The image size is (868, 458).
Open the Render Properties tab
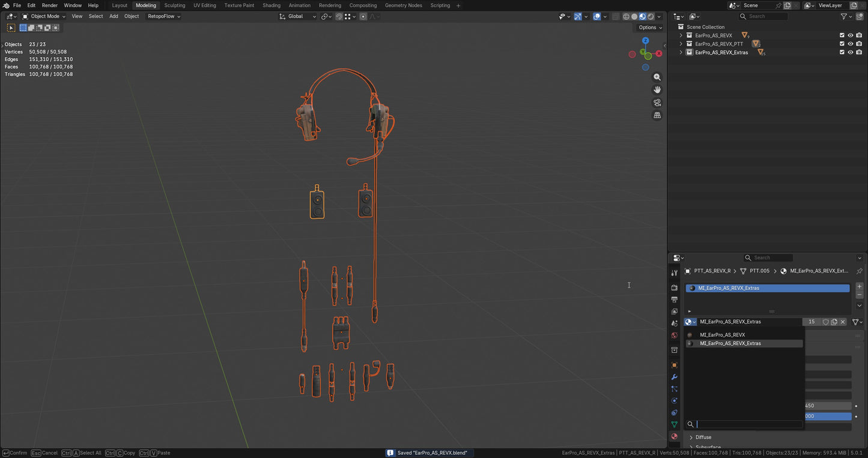point(674,288)
